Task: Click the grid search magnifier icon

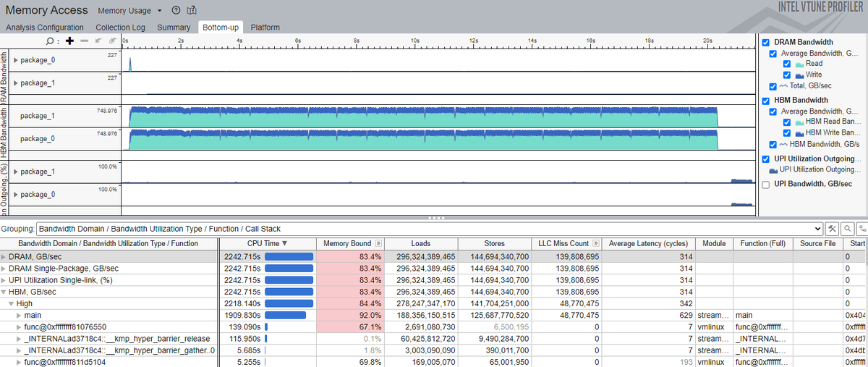Action: 847,228
